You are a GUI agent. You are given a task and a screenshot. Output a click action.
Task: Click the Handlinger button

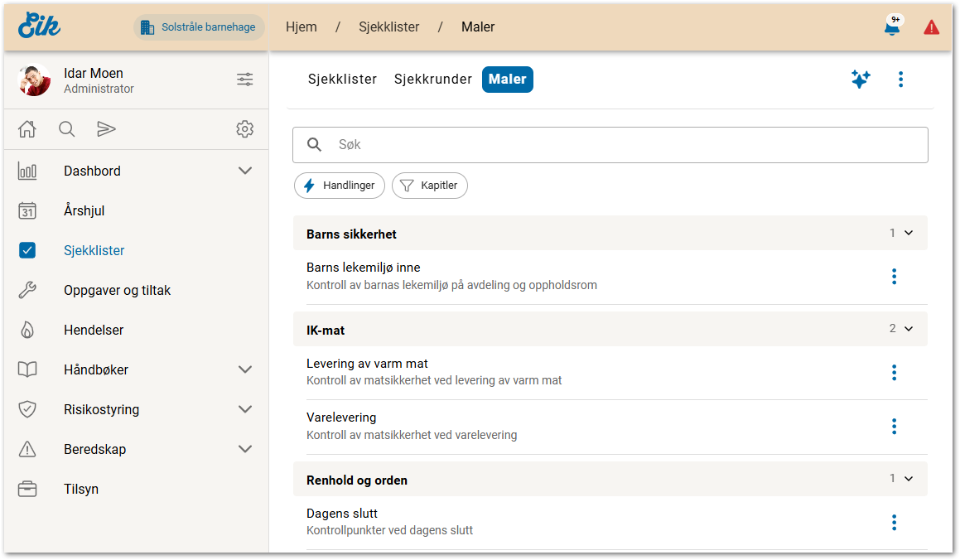pyautogui.click(x=340, y=186)
